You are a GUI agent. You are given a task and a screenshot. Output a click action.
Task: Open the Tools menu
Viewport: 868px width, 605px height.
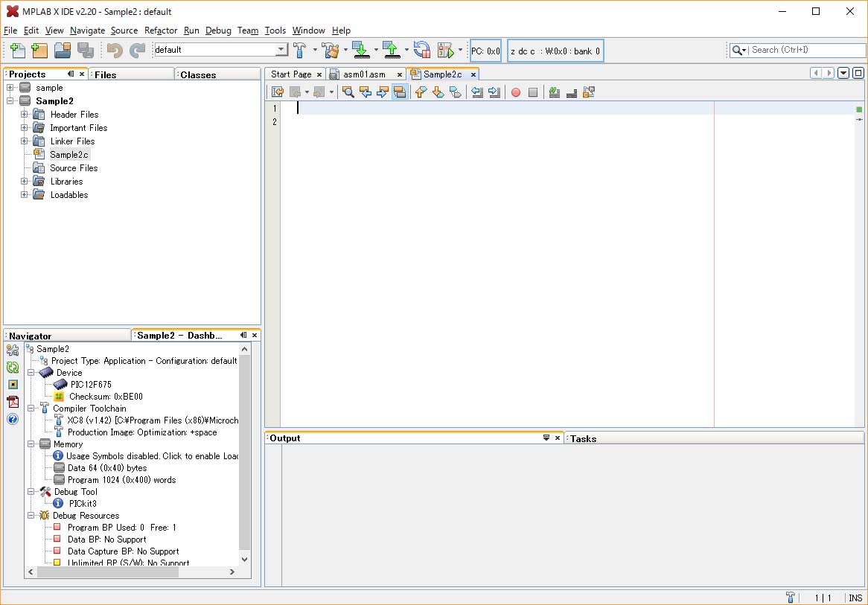point(275,31)
